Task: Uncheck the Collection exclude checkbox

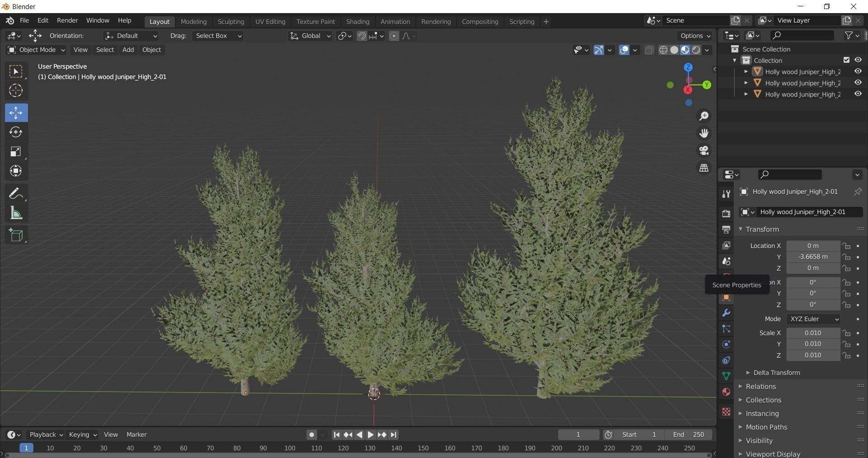Action: (x=846, y=60)
